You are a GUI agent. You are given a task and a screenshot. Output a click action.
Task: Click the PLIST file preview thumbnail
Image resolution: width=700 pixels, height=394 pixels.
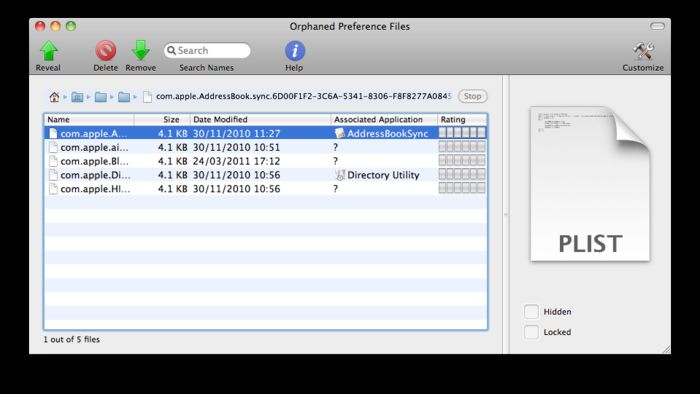point(590,184)
